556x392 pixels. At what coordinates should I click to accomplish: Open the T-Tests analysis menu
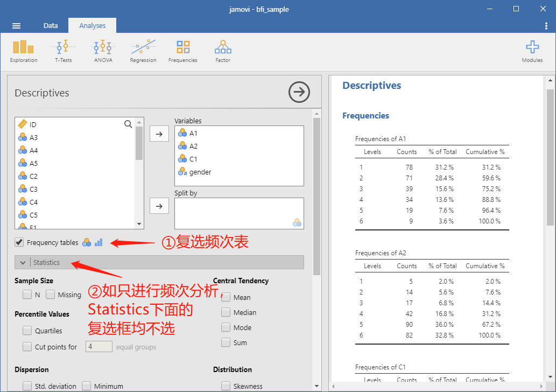(64, 52)
